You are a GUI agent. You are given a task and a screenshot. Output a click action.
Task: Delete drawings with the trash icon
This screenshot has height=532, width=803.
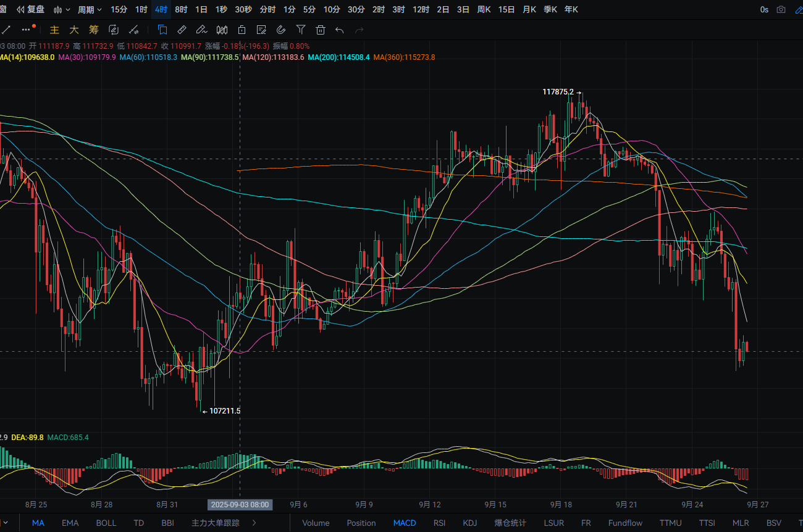pos(320,29)
